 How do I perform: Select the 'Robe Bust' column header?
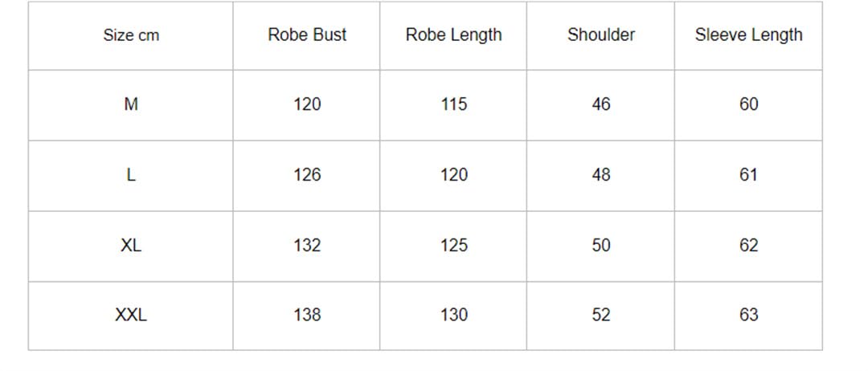point(307,35)
